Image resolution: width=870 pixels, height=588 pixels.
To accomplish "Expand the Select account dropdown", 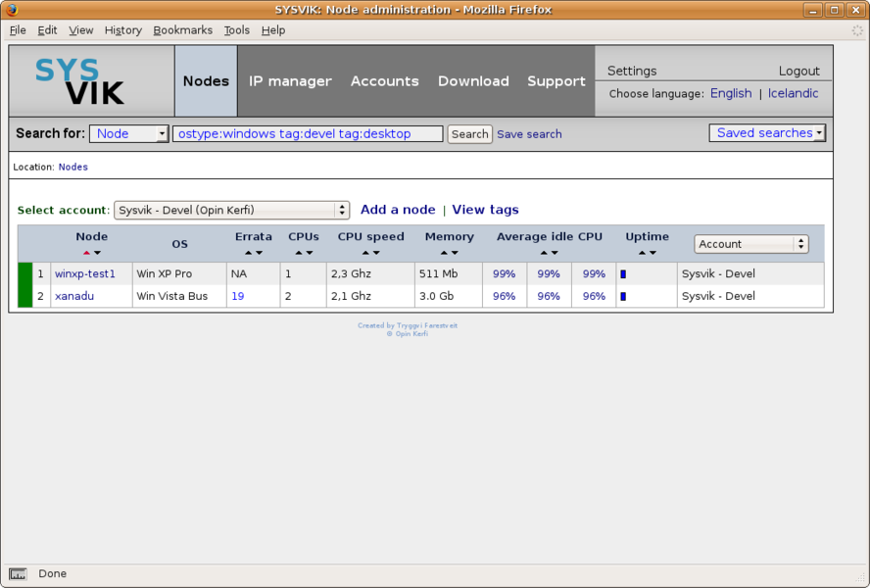I will click(x=231, y=210).
